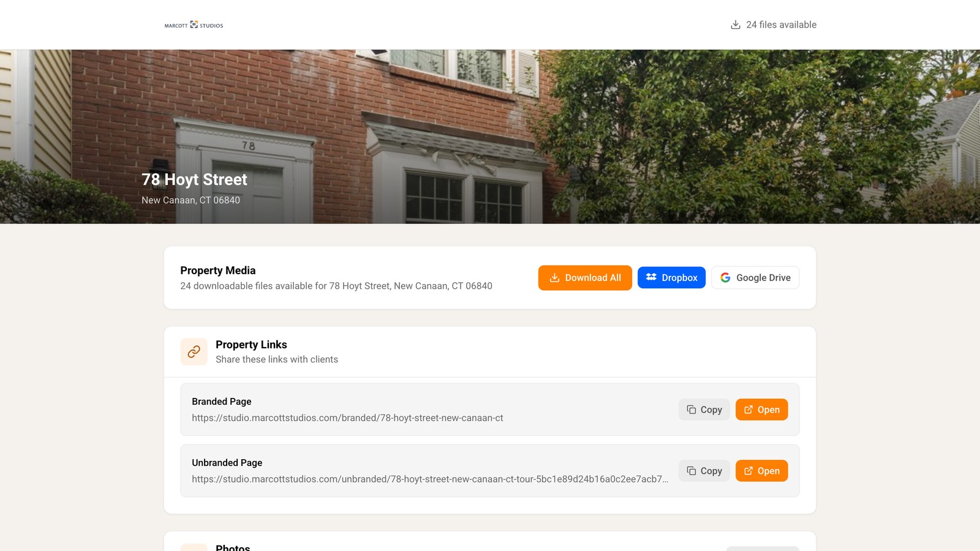980x551 pixels.
Task: Click Share these links with clients text
Action: 277,359
